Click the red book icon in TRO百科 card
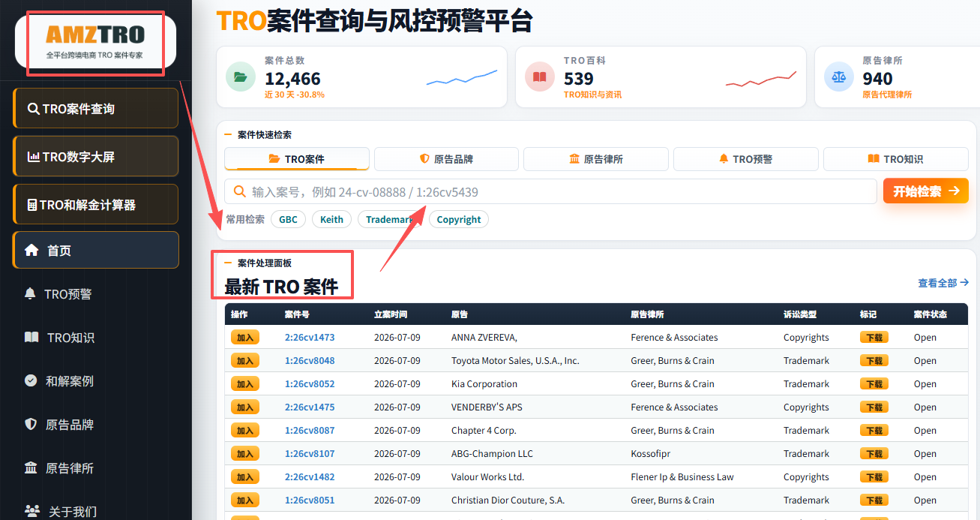 pos(540,77)
